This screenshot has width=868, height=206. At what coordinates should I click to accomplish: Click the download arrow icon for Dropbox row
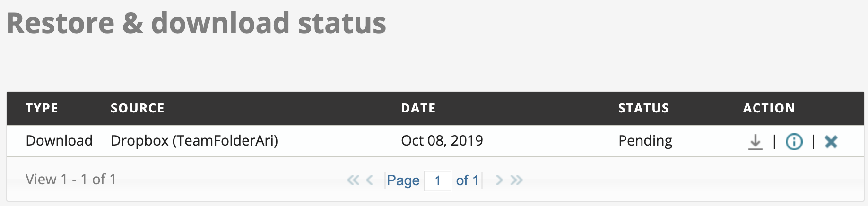coord(755,142)
